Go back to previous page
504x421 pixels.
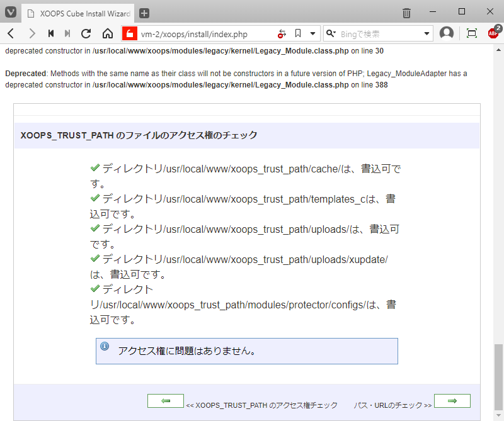(x=11, y=33)
